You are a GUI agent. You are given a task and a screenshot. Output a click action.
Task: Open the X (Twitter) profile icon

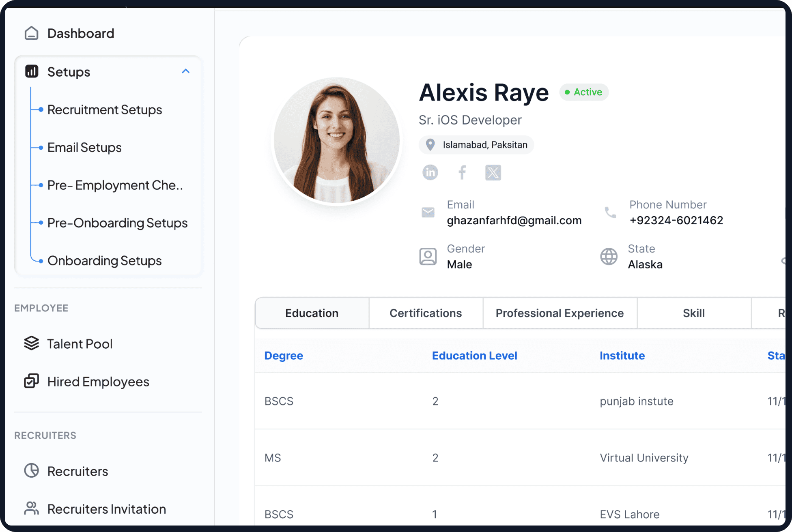(493, 172)
